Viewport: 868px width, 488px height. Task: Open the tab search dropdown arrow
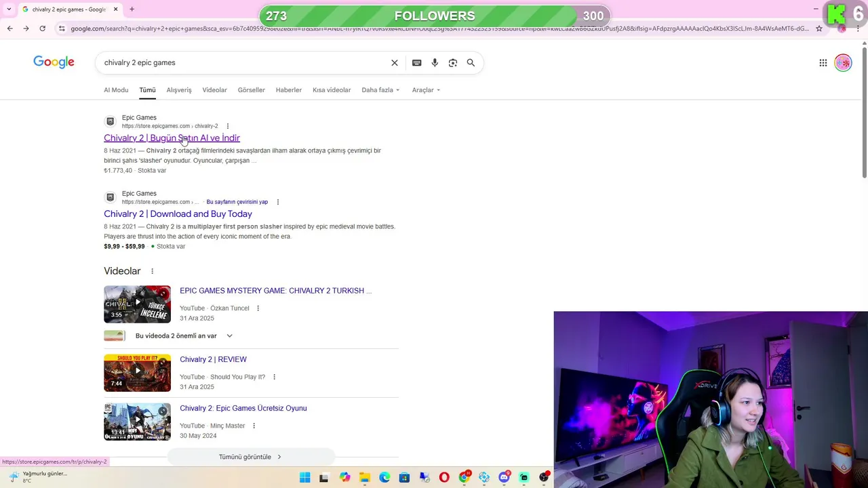coord(9,9)
